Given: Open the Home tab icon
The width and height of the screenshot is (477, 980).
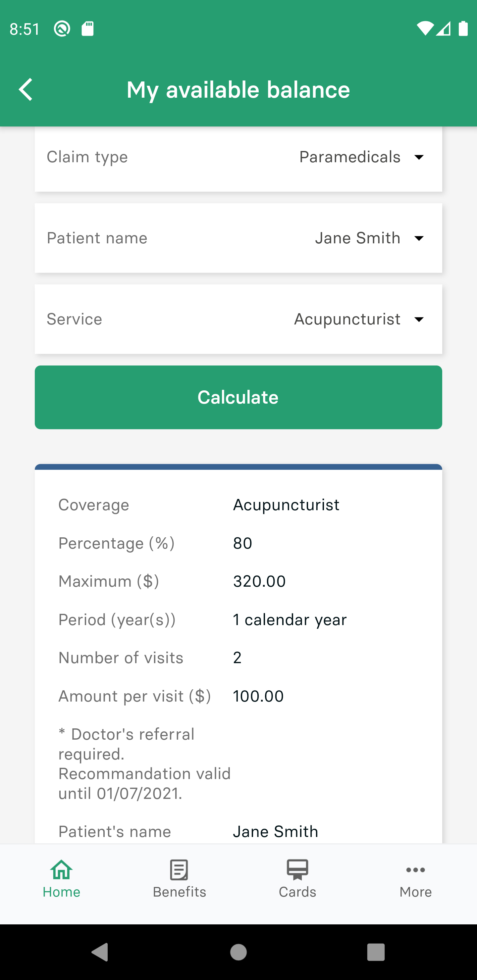Looking at the screenshot, I should 61,869.
